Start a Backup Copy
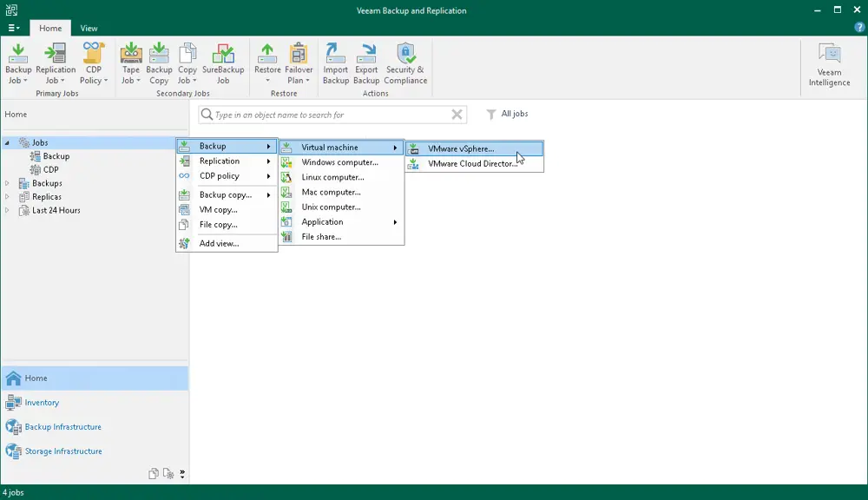The width and height of the screenshot is (868, 500). 159,62
